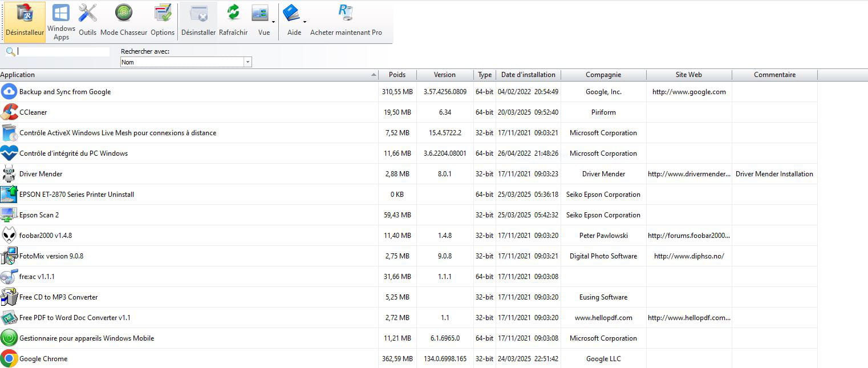Click version 134.0.6998.165 cell
This screenshot has width=868, height=368.
click(x=445, y=359)
